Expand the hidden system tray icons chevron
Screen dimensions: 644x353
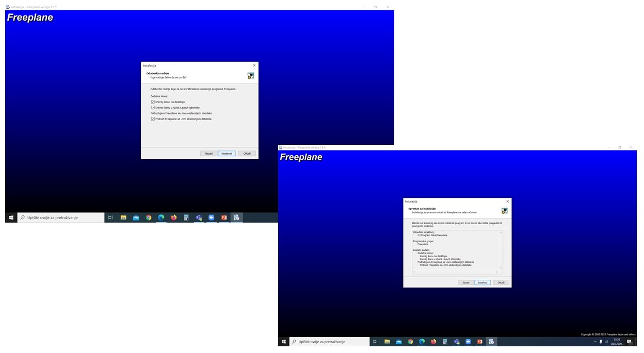tap(595, 342)
